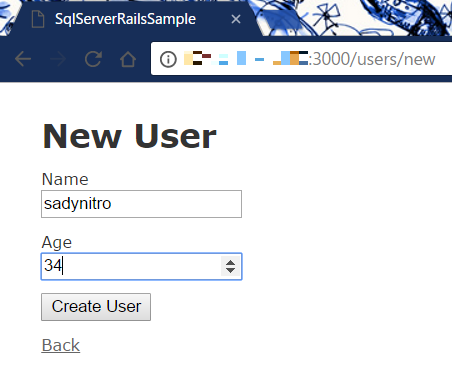Focus the Name input field
This screenshot has width=452, height=379.
[x=141, y=204]
